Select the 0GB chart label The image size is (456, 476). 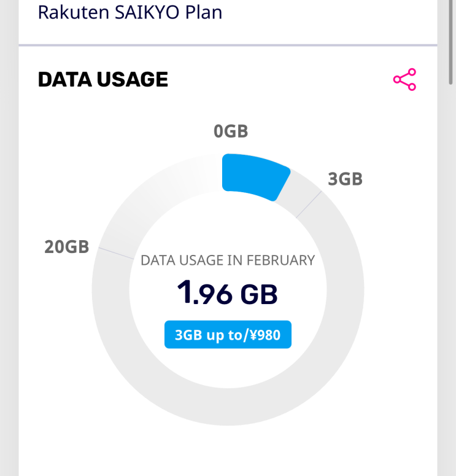pyautogui.click(x=231, y=131)
